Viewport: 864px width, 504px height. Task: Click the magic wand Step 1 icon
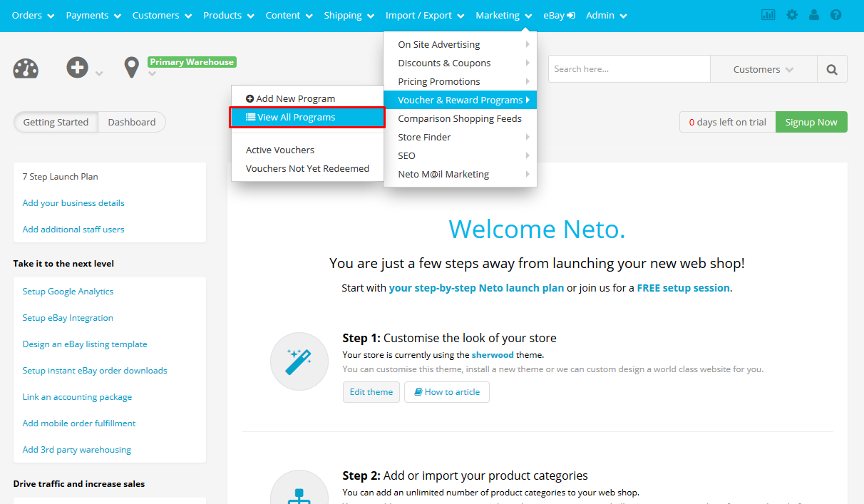[x=299, y=361]
